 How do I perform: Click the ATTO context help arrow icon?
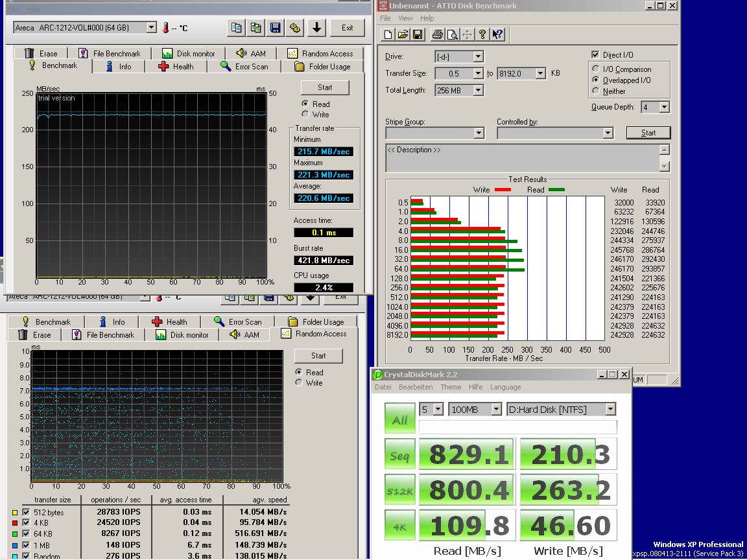(497, 34)
